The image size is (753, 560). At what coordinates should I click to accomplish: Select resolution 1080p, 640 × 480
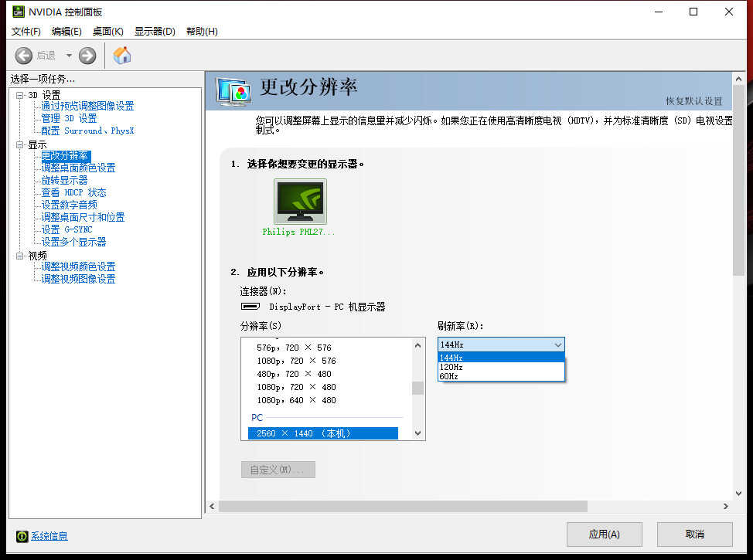tap(296, 400)
